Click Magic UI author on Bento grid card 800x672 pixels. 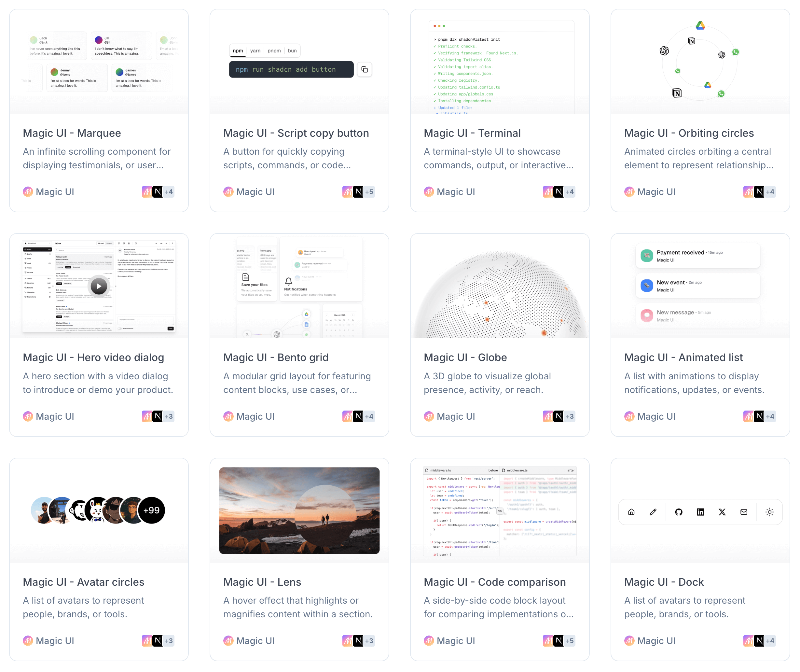pyautogui.click(x=249, y=416)
